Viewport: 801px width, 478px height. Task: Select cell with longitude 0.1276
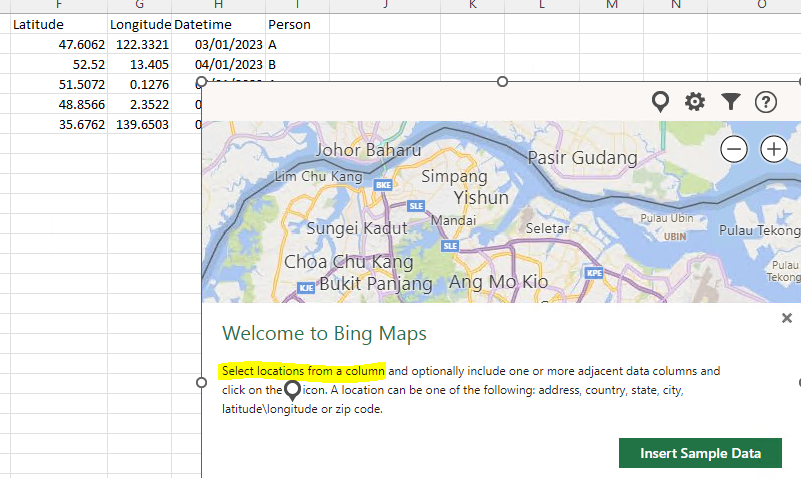[139, 84]
